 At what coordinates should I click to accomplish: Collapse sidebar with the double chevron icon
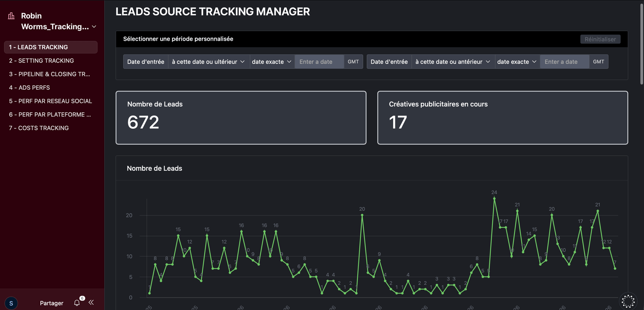click(x=91, y=302)
